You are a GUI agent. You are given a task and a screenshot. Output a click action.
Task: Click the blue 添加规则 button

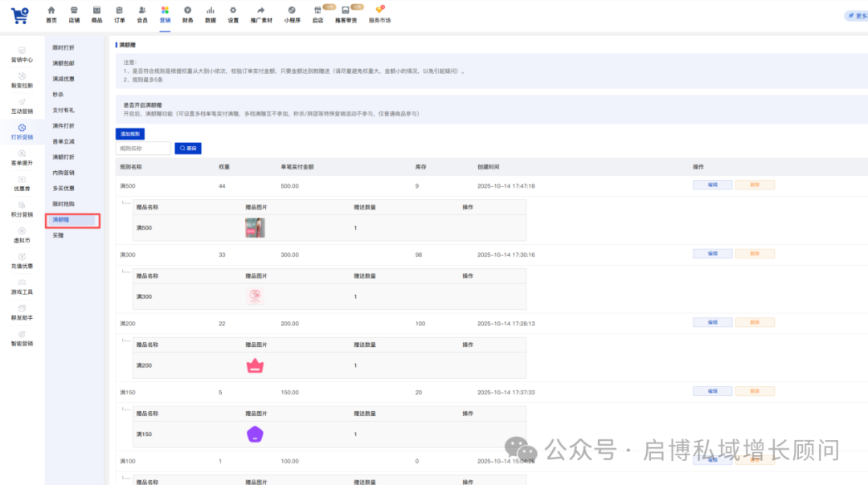click(130, 133)
